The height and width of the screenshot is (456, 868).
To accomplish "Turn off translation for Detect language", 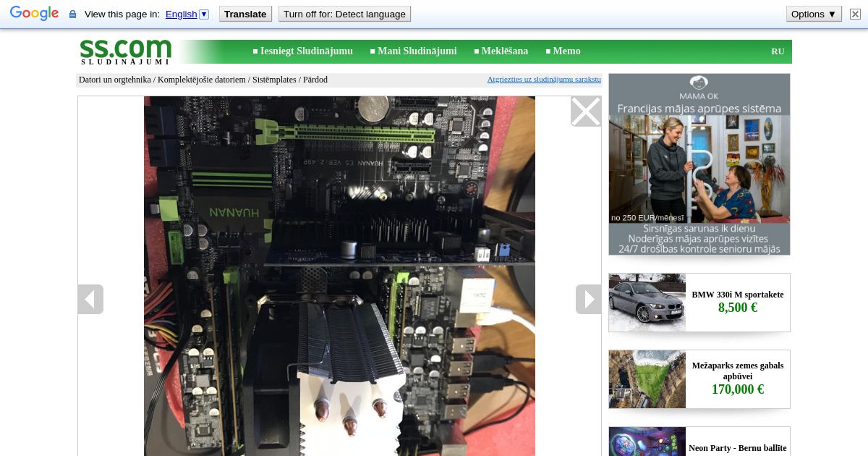I will click(344, 14).
